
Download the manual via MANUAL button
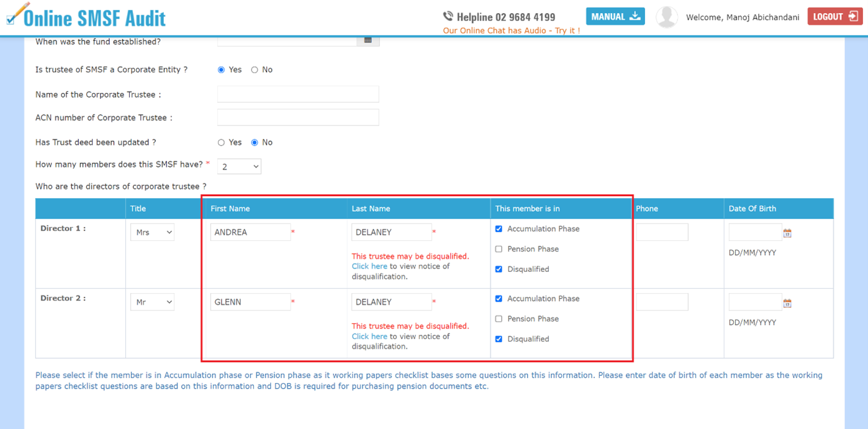tap(615, 17)
